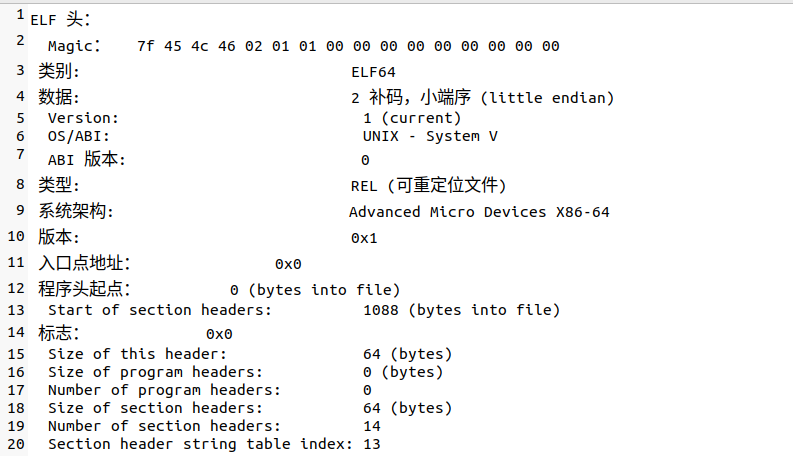Image resolution: width=793 pixels, height=456 pixels.
Task: Click line number 1 in the gutter
Action: click(20, 15)
